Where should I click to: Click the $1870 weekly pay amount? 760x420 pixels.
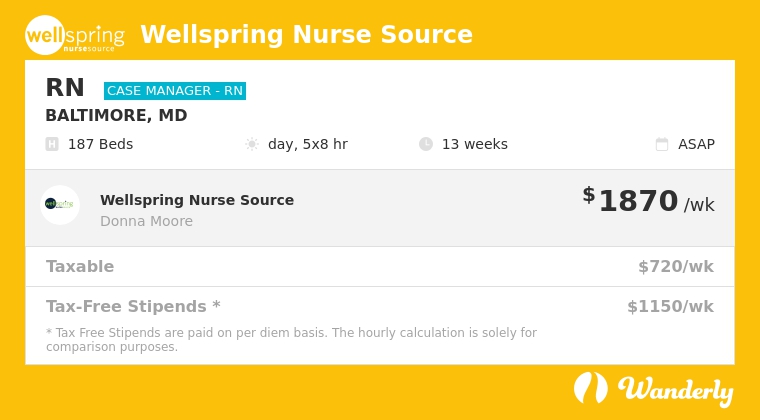[638, 201]
